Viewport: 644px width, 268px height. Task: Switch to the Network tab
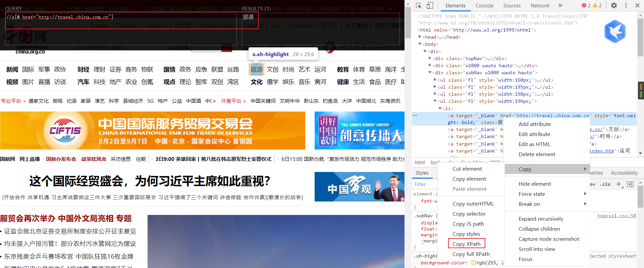(540, 5)
